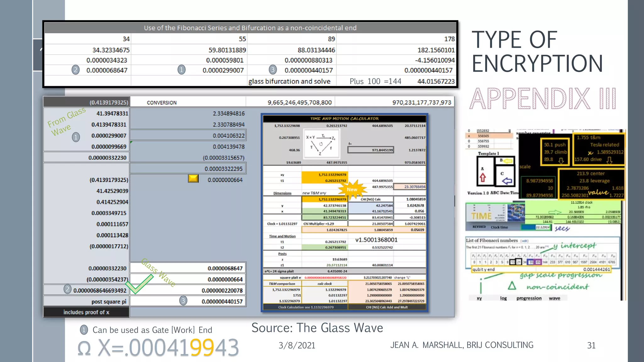Click the cell containing 59.80131889

click(x=189, y=50)
